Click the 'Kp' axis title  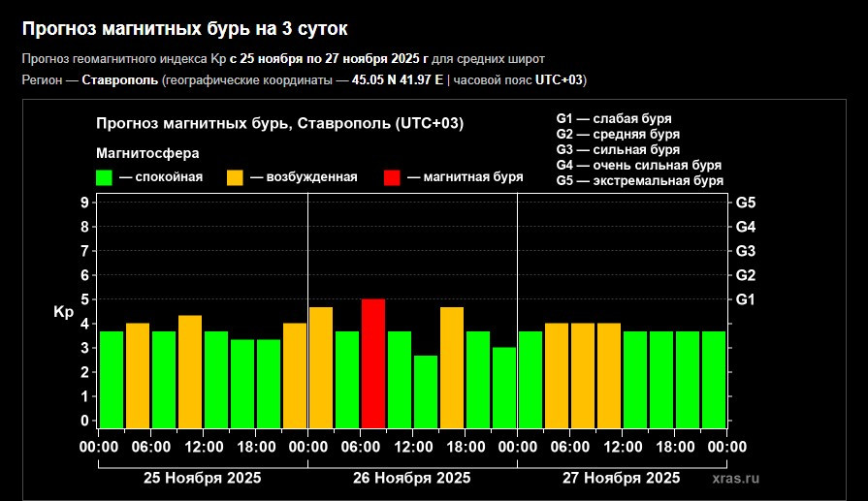point(63,312)
